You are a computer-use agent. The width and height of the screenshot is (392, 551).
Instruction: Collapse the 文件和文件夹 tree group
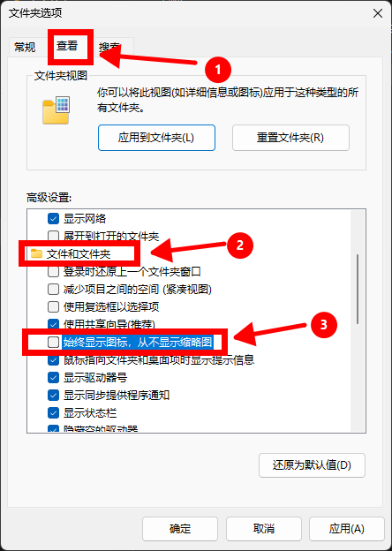pos(79,253)
